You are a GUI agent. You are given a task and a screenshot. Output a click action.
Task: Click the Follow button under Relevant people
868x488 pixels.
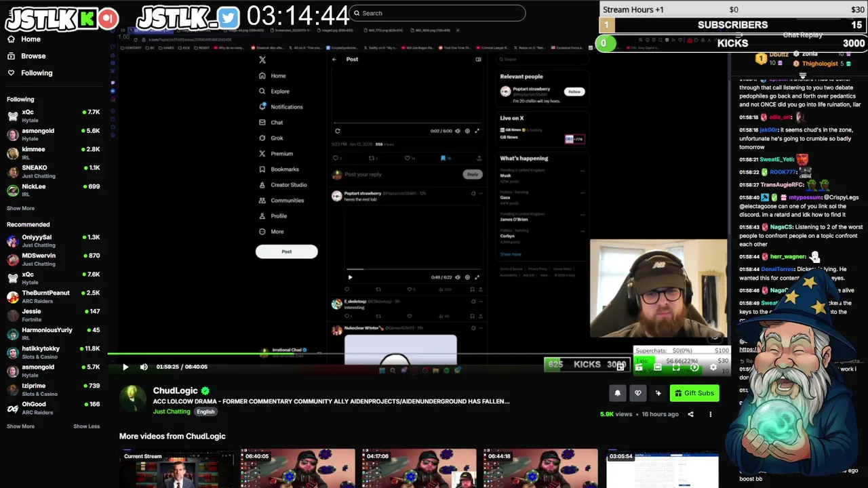[x=574, y=91]
